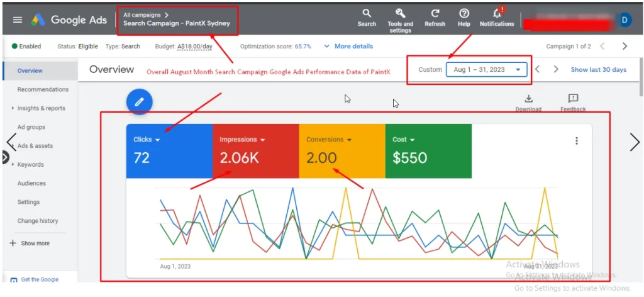The width and height of the screenshot is (644, 297).
Task: Select the blue Clicks scorecard tile
Action: (169, 151)
